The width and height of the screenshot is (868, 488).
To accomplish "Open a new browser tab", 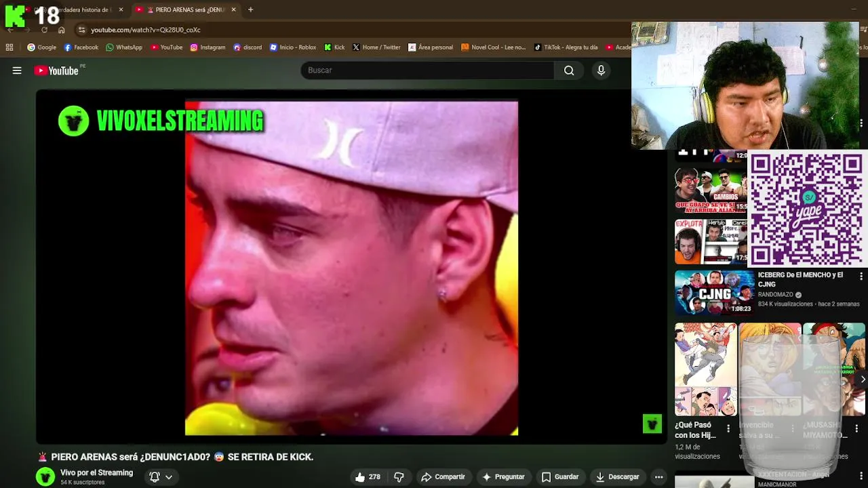I will pos(250,9).
